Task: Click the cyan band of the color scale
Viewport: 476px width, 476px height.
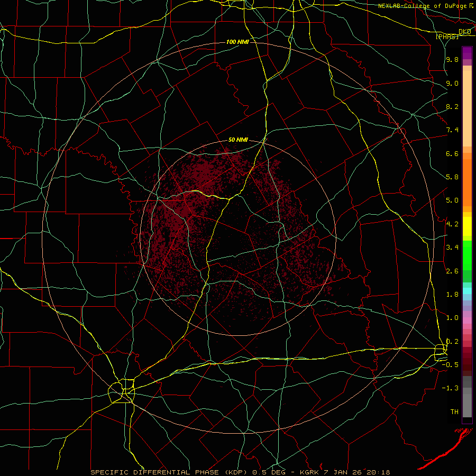Action: coord(467,291)
